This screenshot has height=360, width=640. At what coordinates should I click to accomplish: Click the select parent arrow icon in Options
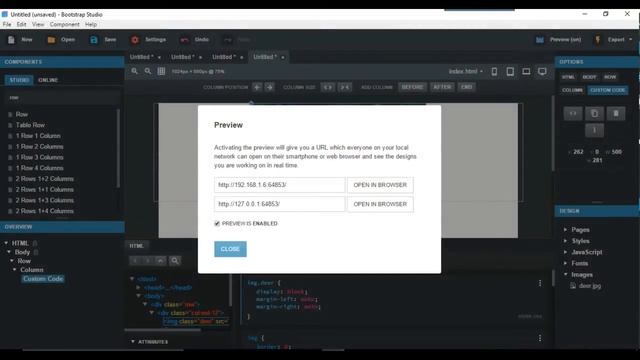pos(594,131)
